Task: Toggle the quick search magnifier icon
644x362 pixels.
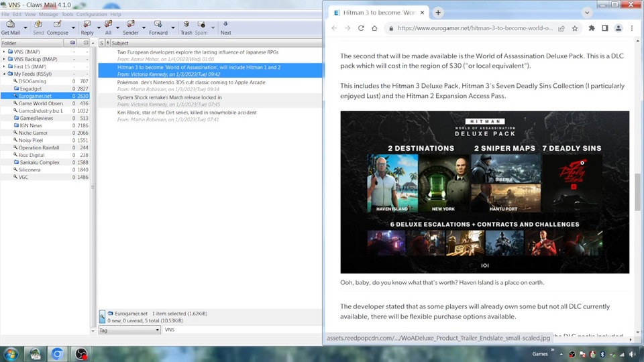Action: coord(102,317)
